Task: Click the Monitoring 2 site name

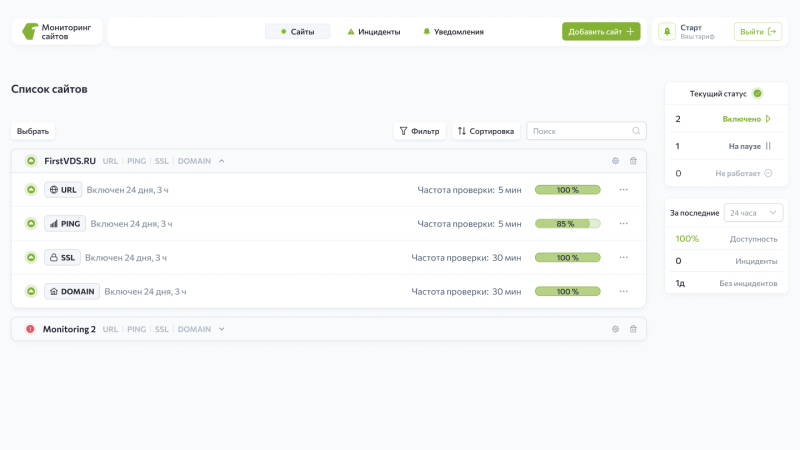Action: 69,329
